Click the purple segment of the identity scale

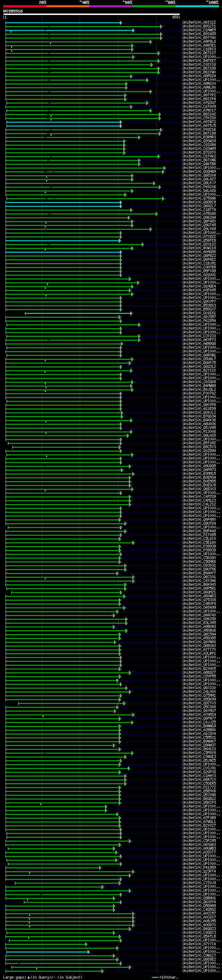coord(111,6)
